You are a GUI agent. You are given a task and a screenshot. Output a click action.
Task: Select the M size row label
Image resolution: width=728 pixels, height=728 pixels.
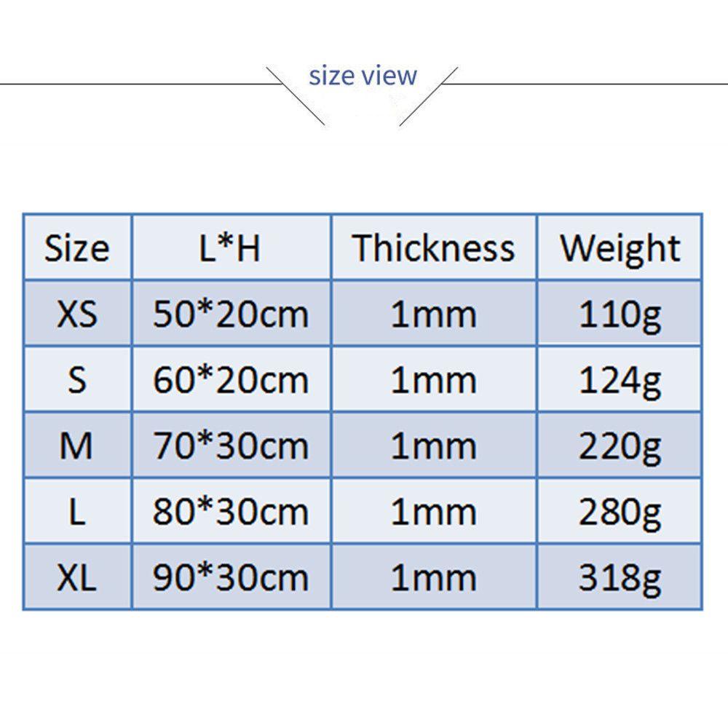tap(76, 446)
